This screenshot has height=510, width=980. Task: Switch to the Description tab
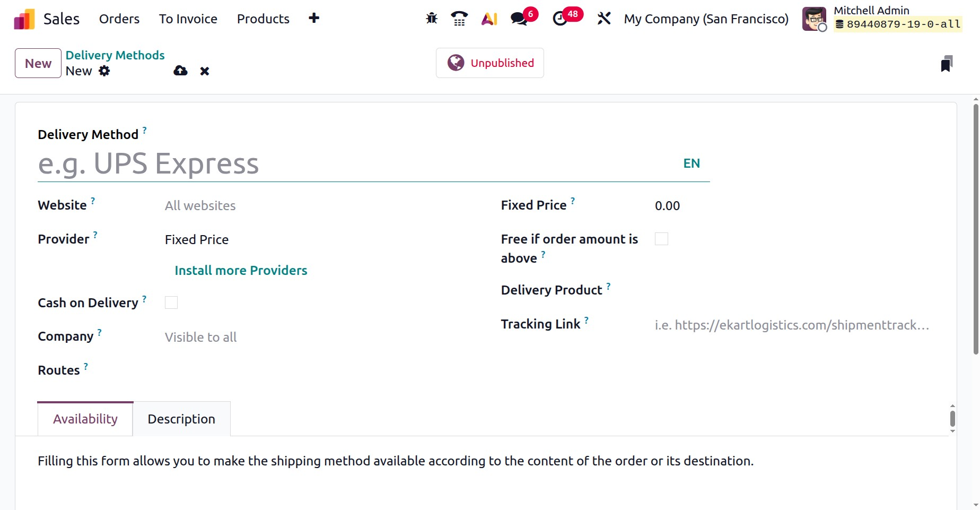point(181,419)
